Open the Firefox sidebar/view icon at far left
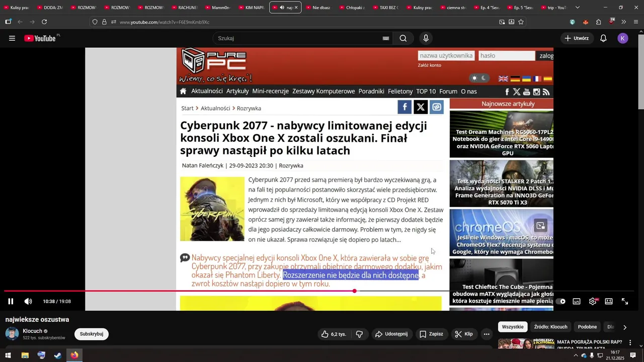 pyautogui.click(x=8, y=22)
